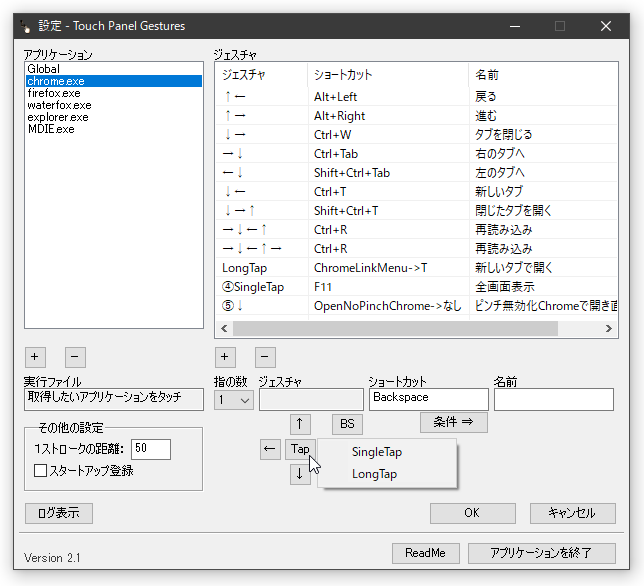Sort by 名前 column header
This screenshot has width=644, height=586.
click(543, 75)
